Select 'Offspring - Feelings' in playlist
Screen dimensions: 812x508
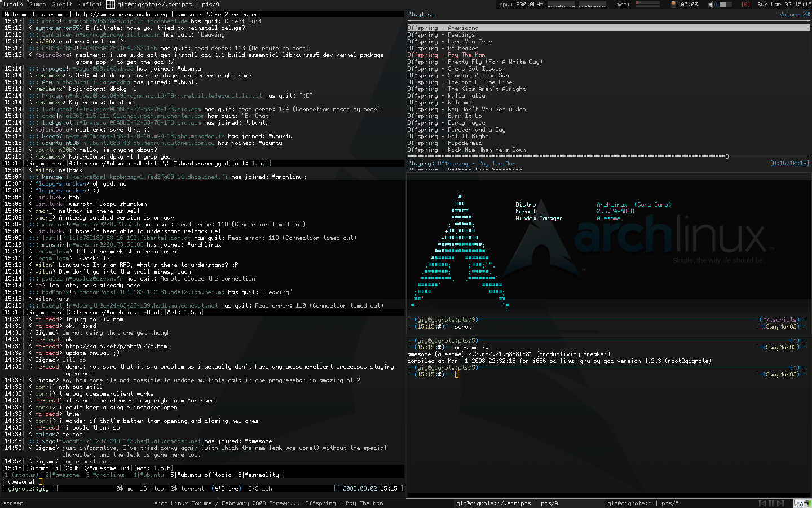(x=441, y=34)
